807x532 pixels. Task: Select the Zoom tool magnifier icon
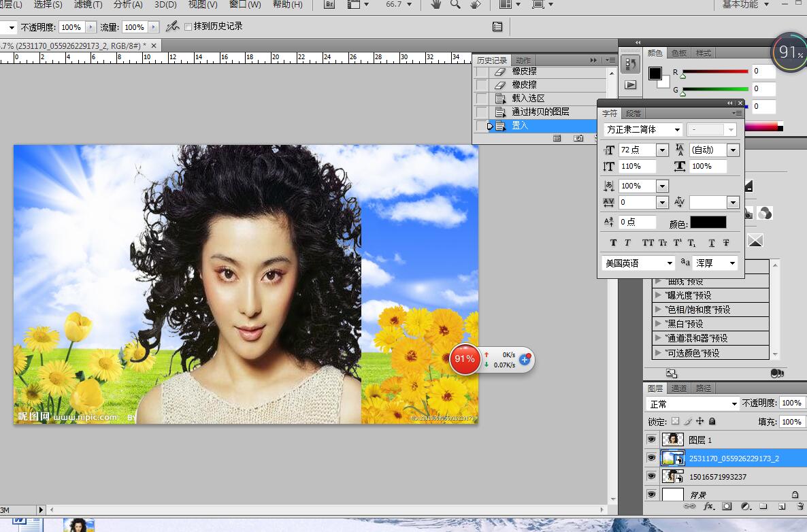pos(455,5)
